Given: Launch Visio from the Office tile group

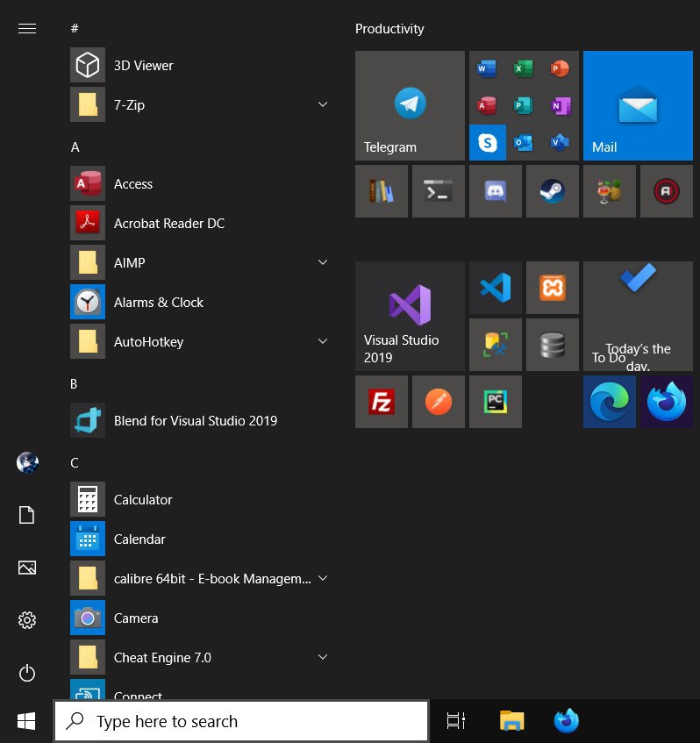Looking at the screenshot, I should coord(560,142).
